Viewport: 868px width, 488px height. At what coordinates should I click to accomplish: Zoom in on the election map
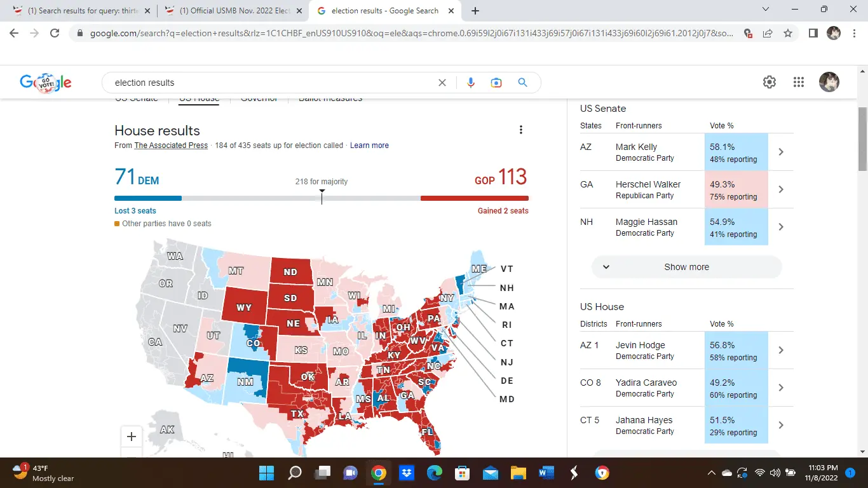132,437
